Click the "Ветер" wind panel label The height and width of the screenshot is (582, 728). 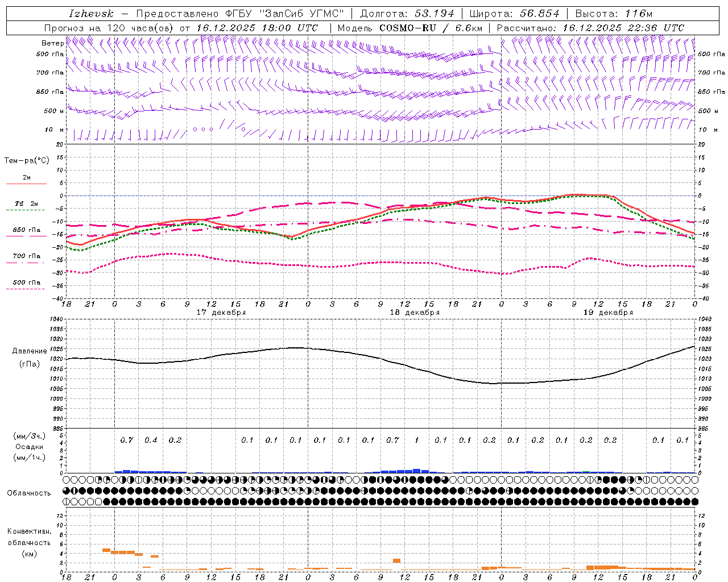coord(52,43)
